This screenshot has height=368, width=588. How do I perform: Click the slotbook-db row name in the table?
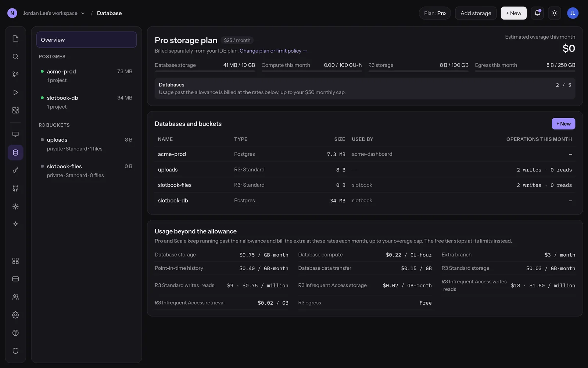pyautogui.click(x=173, y=201)
